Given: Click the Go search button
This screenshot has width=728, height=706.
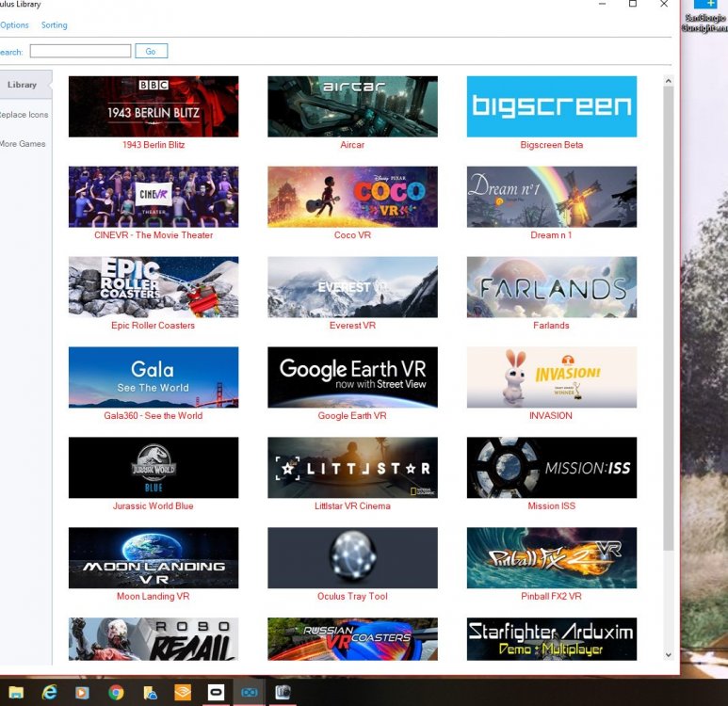Looking at the screenshot, I should point(151,51).
